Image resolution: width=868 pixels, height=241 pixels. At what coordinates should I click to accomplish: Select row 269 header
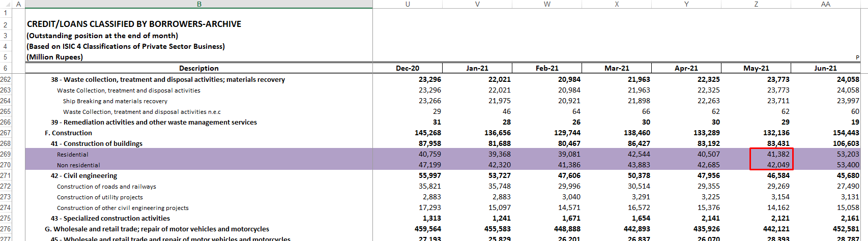[6, 154]
